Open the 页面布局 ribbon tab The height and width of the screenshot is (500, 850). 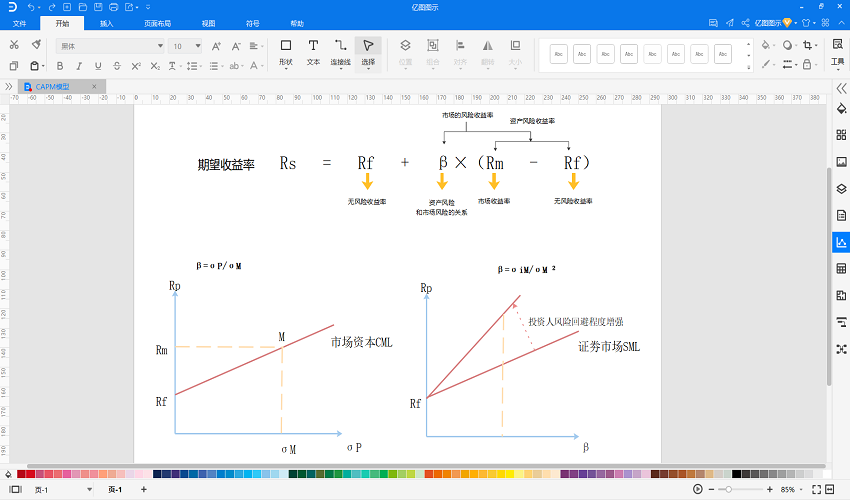point(157,22)
